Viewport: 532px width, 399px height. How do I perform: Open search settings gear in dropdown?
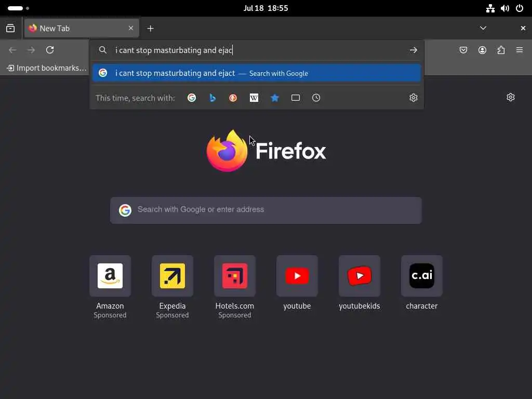[413, 98]
